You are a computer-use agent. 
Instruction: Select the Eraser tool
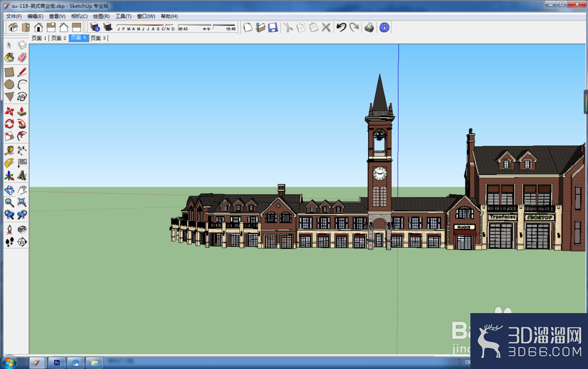click(22, 58)
